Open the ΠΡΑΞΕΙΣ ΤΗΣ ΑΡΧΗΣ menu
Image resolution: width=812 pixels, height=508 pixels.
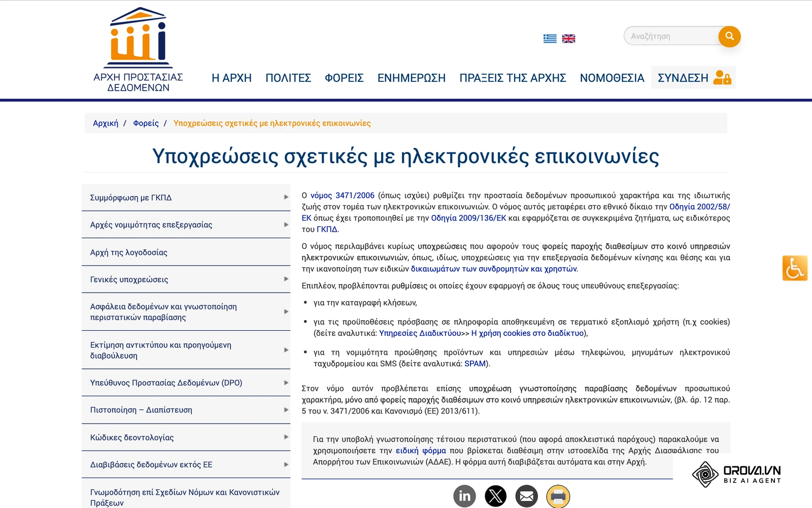click(513, 78)
